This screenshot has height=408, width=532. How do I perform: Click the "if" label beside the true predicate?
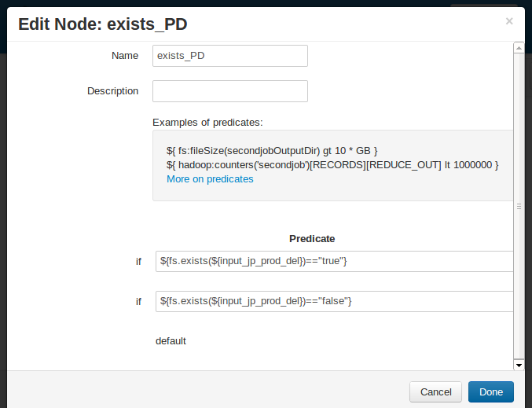(x=138, y=261)
